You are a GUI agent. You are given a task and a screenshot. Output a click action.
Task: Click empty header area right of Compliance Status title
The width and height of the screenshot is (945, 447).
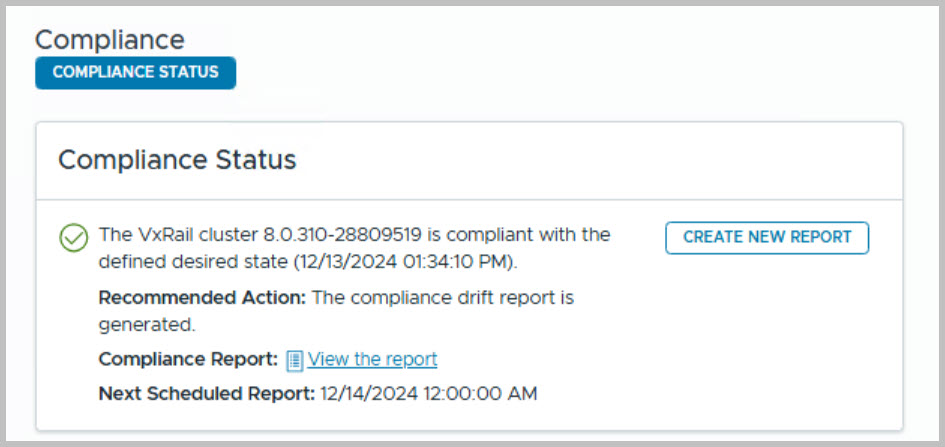tap(600, 160)
